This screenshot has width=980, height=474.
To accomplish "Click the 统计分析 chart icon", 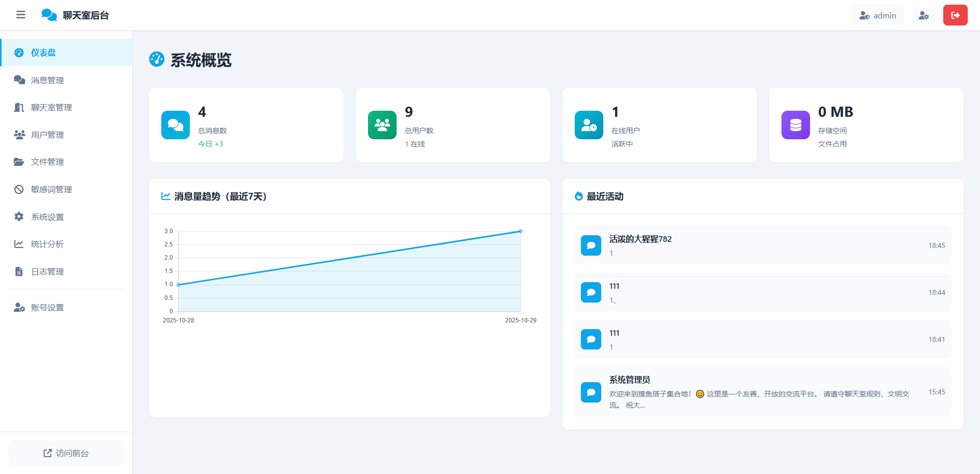I will (19, 244).
